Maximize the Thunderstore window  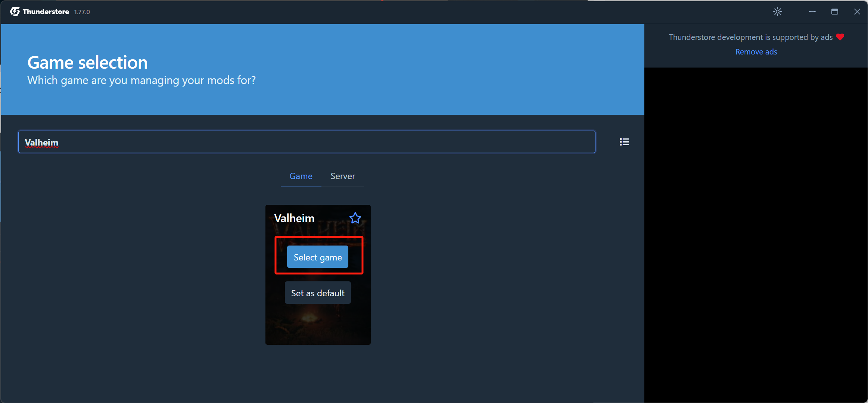tap(834, 12)
